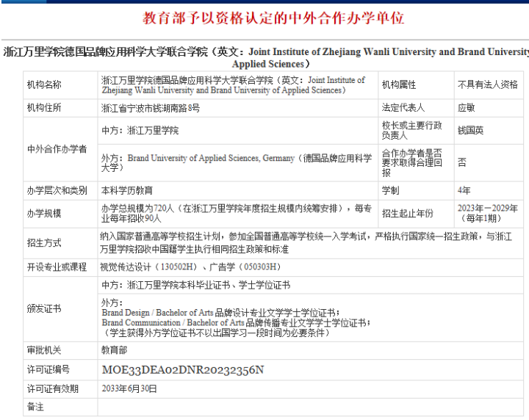Click the 审批机关 label
The height and width of the screenshot is (420, 529).
click(x=44, y=350)
